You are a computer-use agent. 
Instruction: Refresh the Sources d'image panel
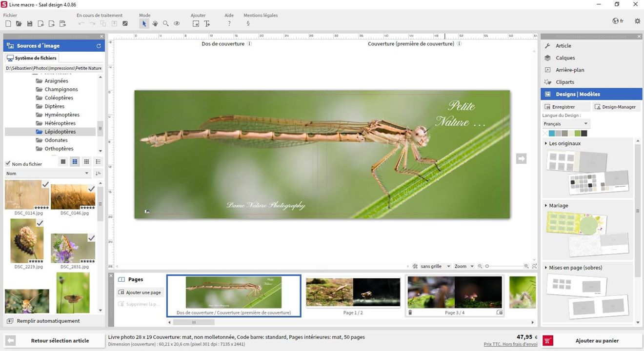pyautogui.click(x=99, y=46)
